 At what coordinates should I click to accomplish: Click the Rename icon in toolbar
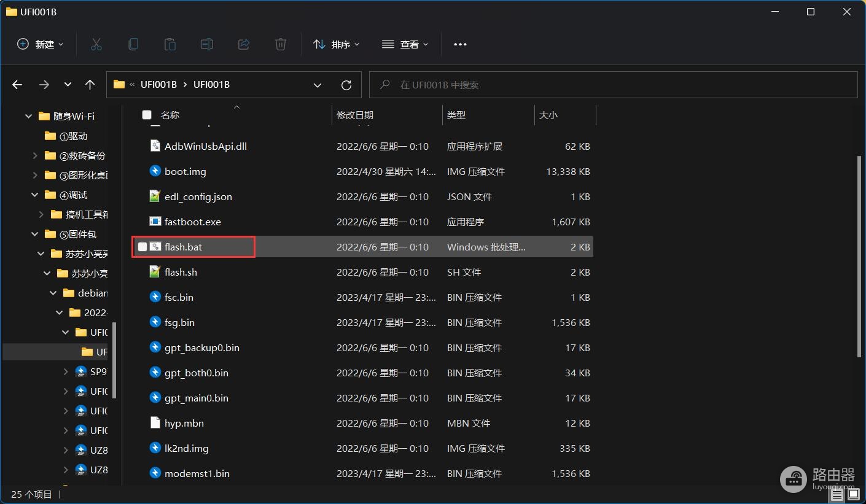207,44
